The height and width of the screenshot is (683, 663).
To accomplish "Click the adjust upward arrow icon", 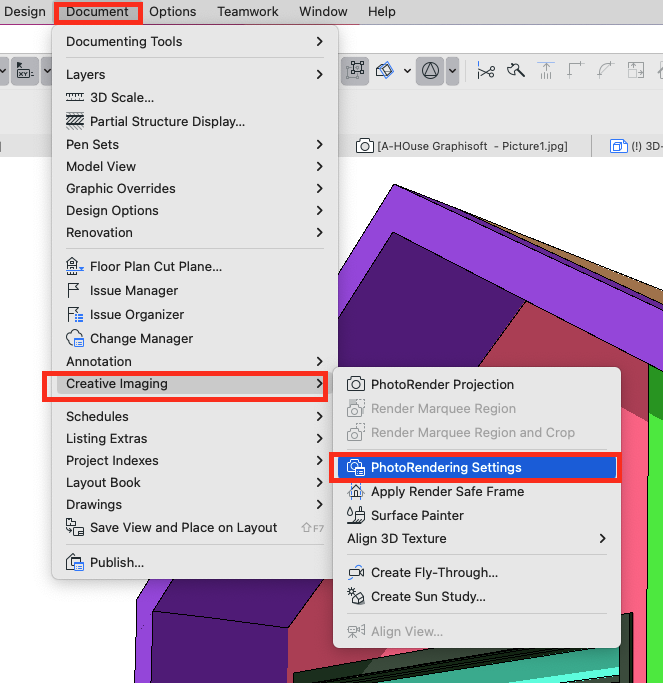I will pyautogui.click(x=546, y=71).
